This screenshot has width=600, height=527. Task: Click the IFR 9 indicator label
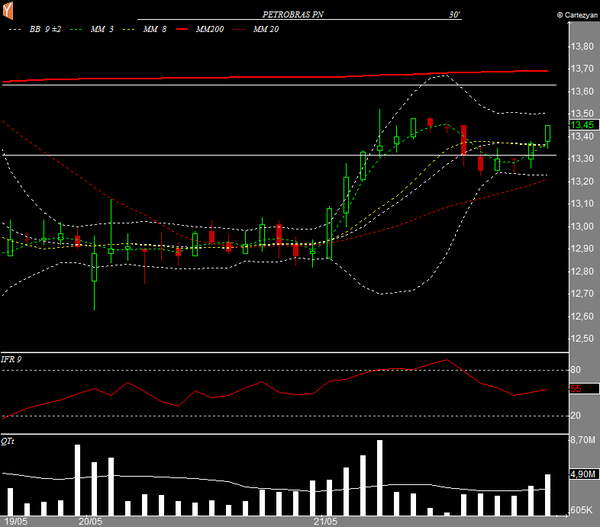pyautogui.click(x=12, y=358)
